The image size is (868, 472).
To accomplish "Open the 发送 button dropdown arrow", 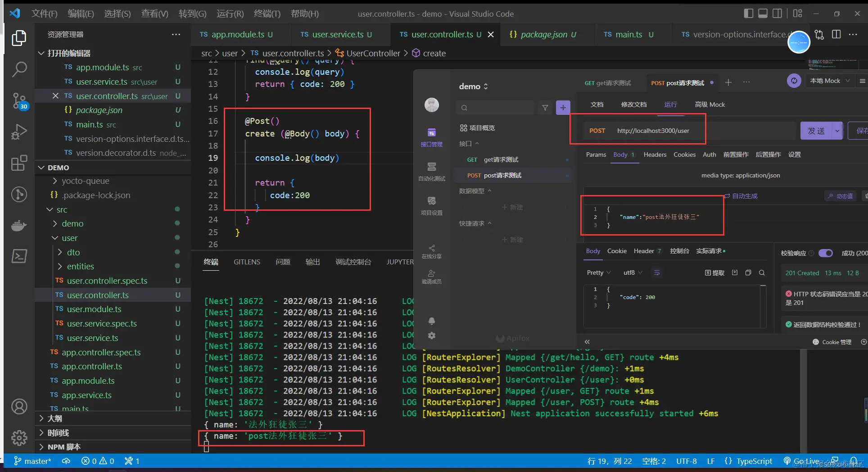I will pos(837,131).
